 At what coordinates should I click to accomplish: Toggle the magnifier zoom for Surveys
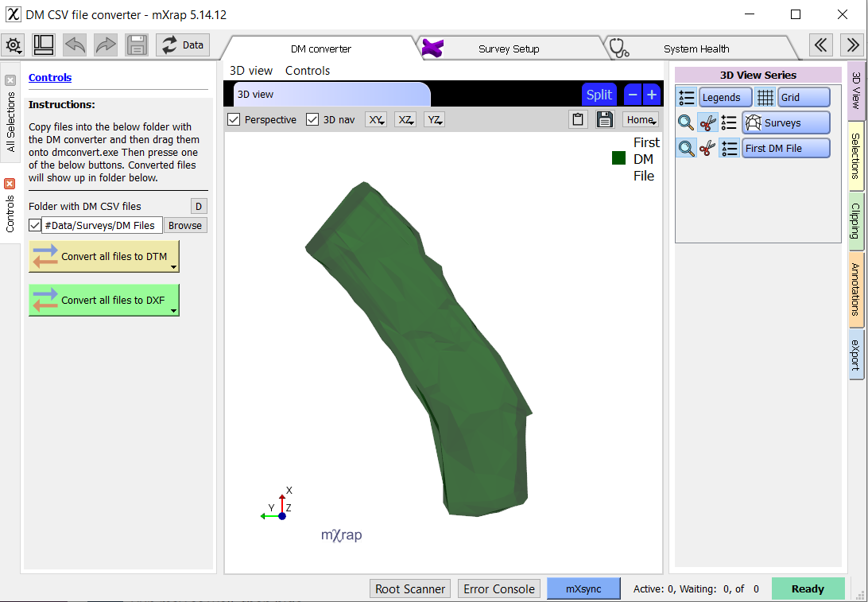(687, 122)
